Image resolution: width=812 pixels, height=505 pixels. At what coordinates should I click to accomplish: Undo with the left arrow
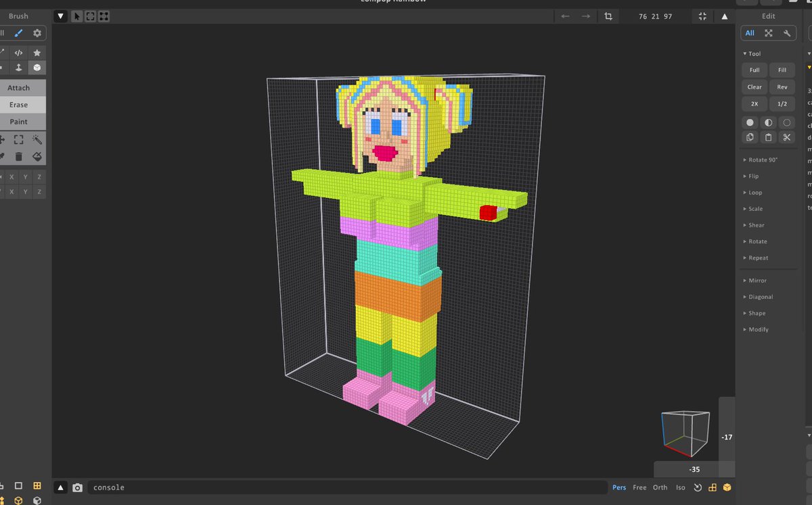tap(565, 16)
